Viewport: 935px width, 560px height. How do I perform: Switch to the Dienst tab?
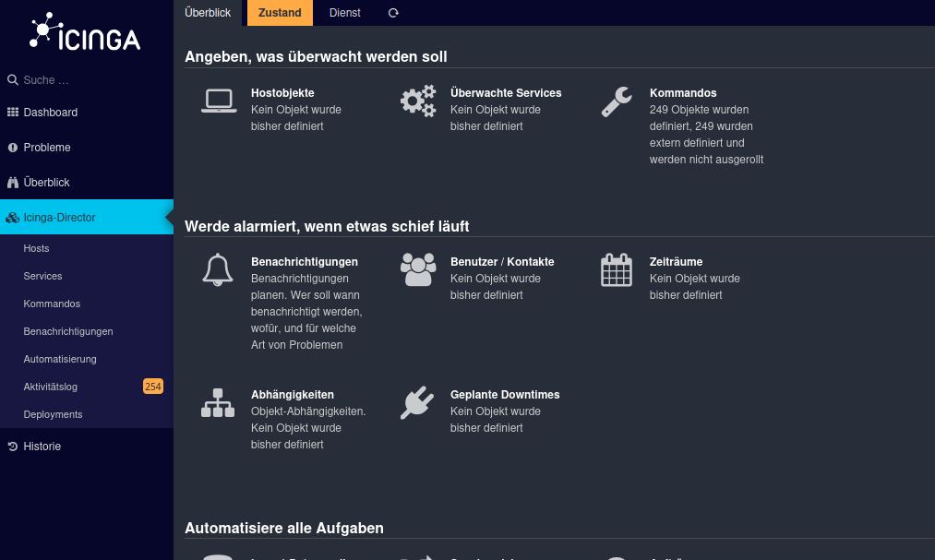coord(344,13)
